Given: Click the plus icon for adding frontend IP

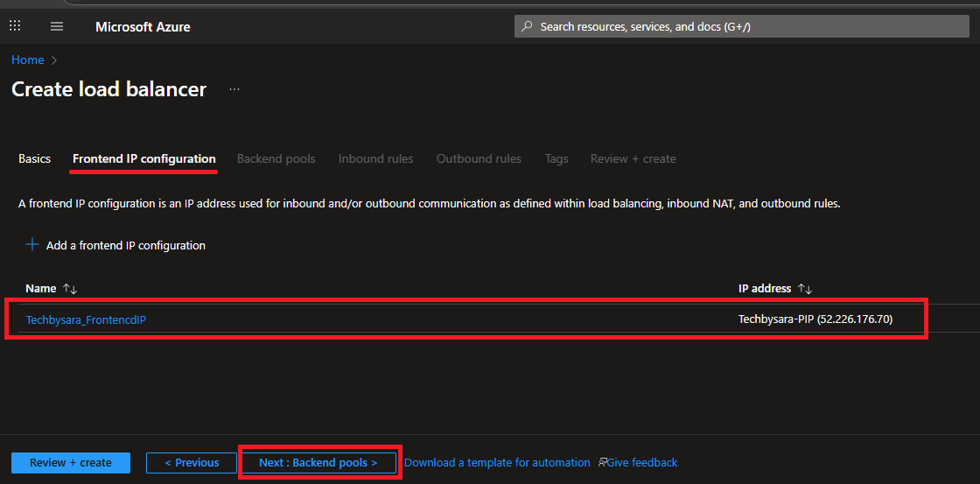Looking at the screenshot, I should pos(31,244).
